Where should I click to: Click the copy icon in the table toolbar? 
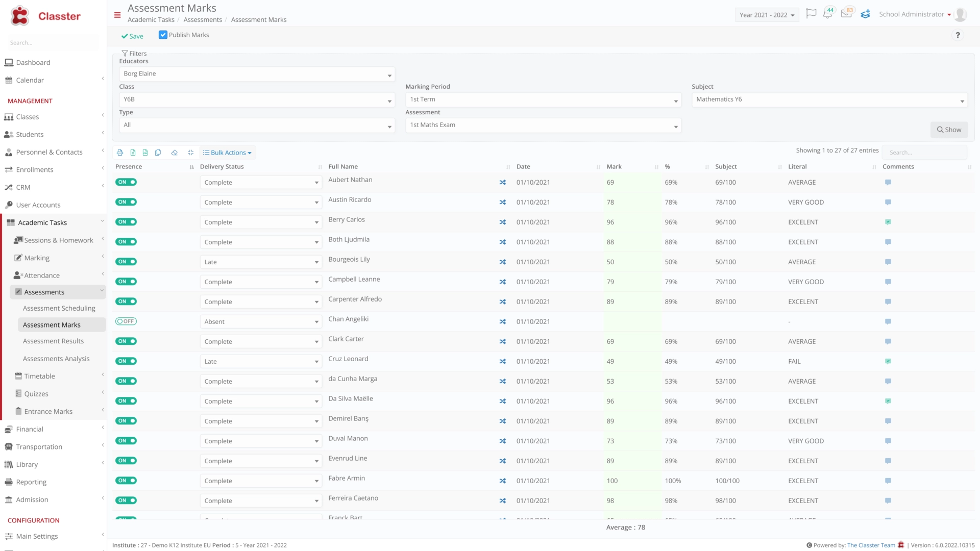[158, 153]
